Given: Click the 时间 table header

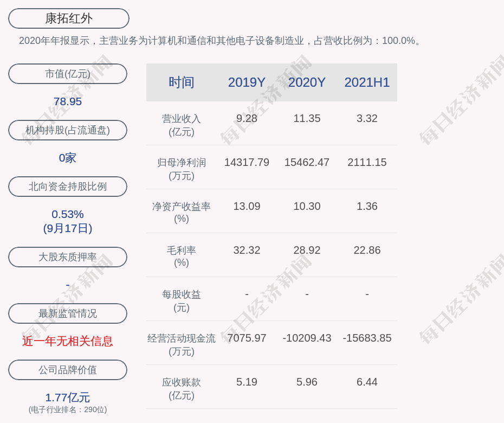Looking at the screenshot, I should pos(182,82).
